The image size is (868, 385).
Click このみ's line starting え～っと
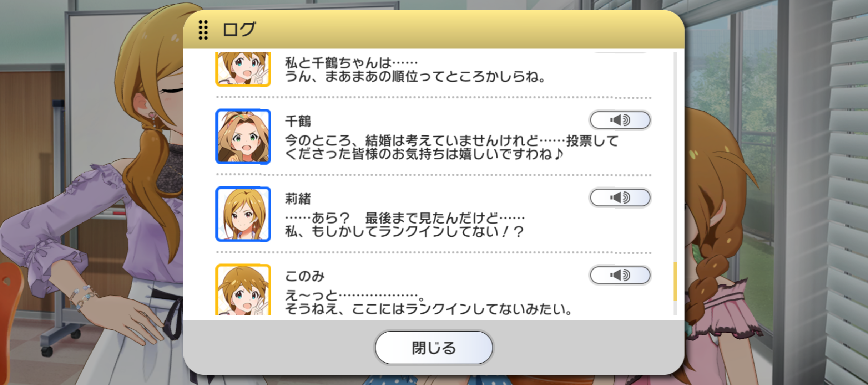pos(428,302)
